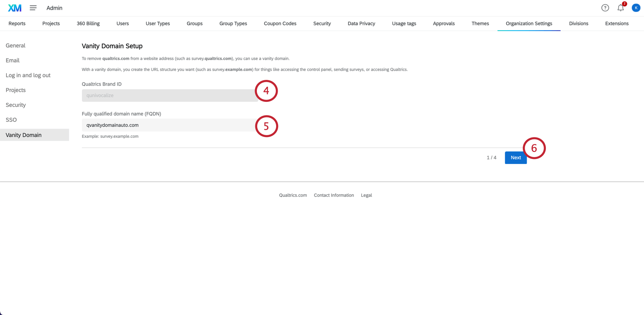Open the Themes tab
Image resolution: width=644 pixels, height=315 pixels.
tap(480, 23)
